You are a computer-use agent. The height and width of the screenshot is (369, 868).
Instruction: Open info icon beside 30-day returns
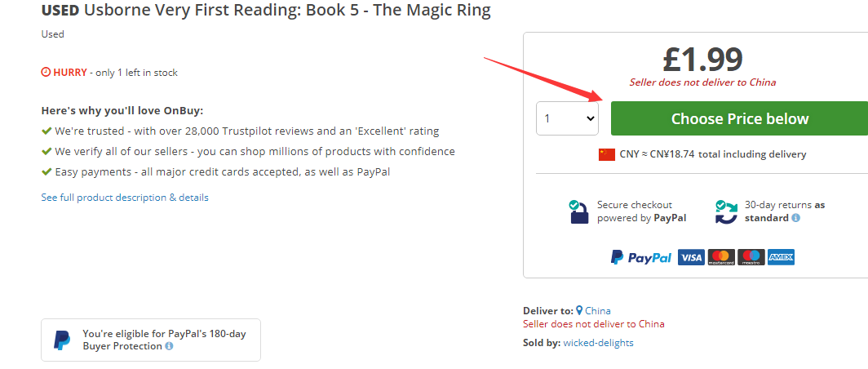click(795, 218)
